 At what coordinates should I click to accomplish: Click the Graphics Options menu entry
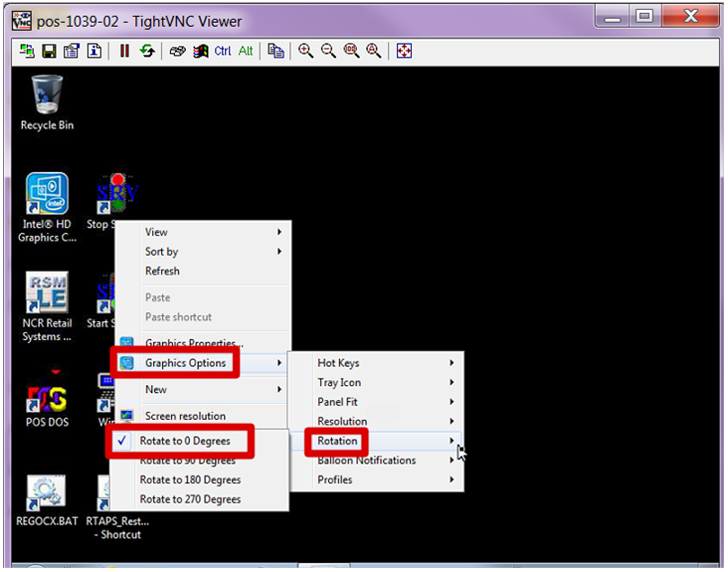(x=186, y=363)
